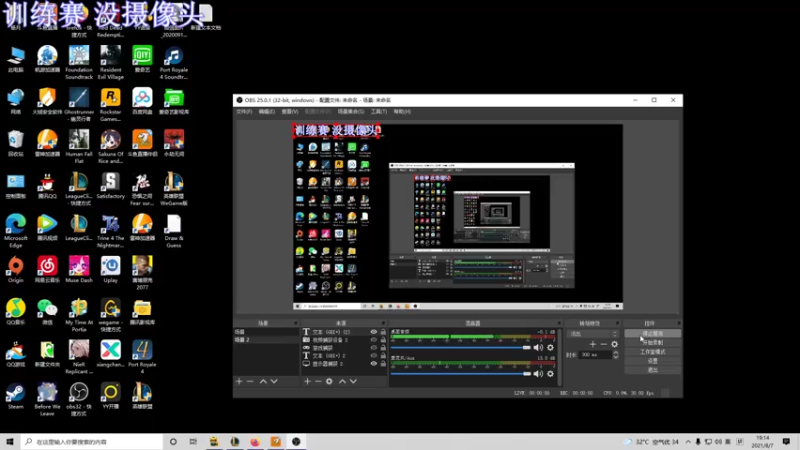Adjust the 麦克风/Aux volume slider

point(461,374)
